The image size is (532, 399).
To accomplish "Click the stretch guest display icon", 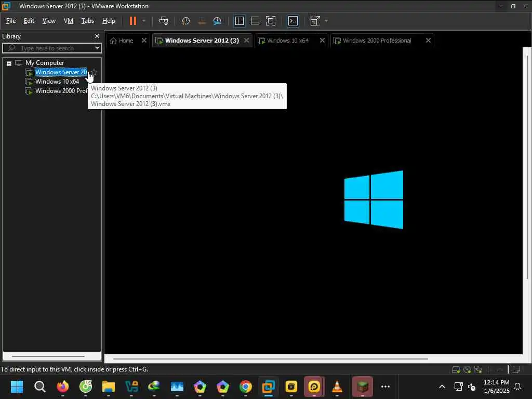I will click(x=315, y=21).
